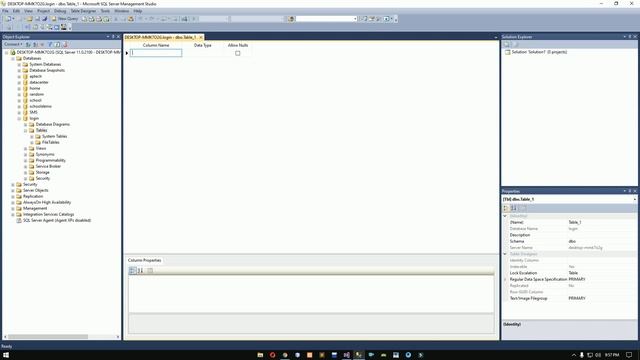Open File Explorer from the taskbar
Screen dimensions: 640x360
[x=260, y=355]
